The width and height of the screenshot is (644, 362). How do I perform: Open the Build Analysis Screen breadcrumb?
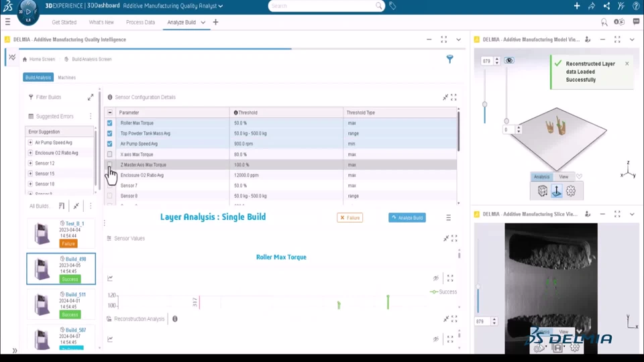pos(91,59)
